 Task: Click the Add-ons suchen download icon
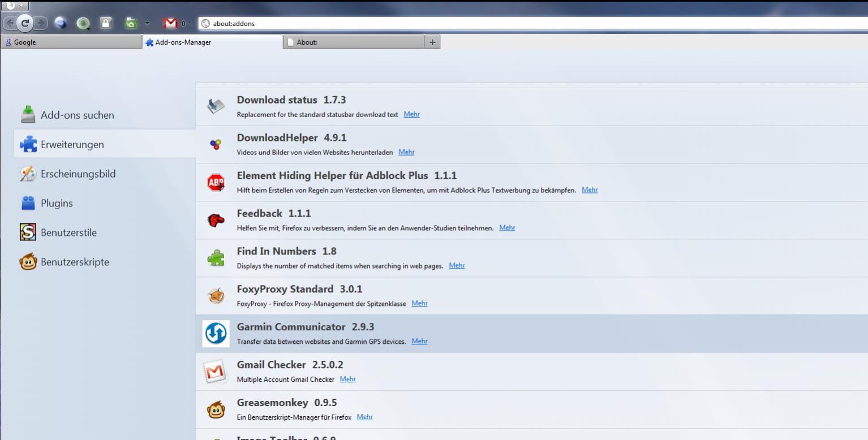click(28, 114)
